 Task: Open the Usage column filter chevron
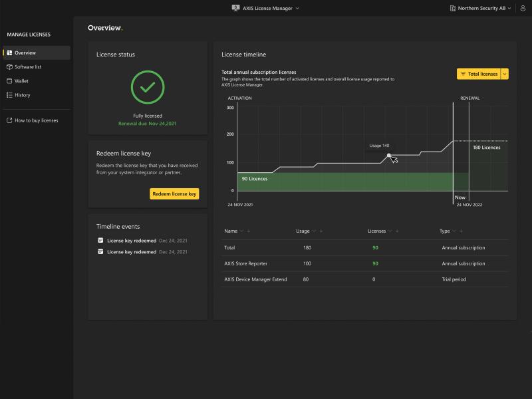point(314,231)
